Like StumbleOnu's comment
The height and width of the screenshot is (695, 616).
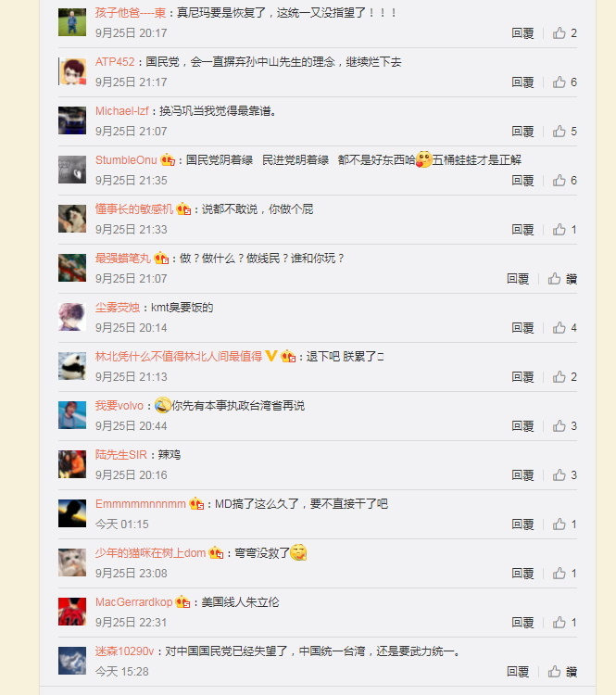click(x=564, y=181)
